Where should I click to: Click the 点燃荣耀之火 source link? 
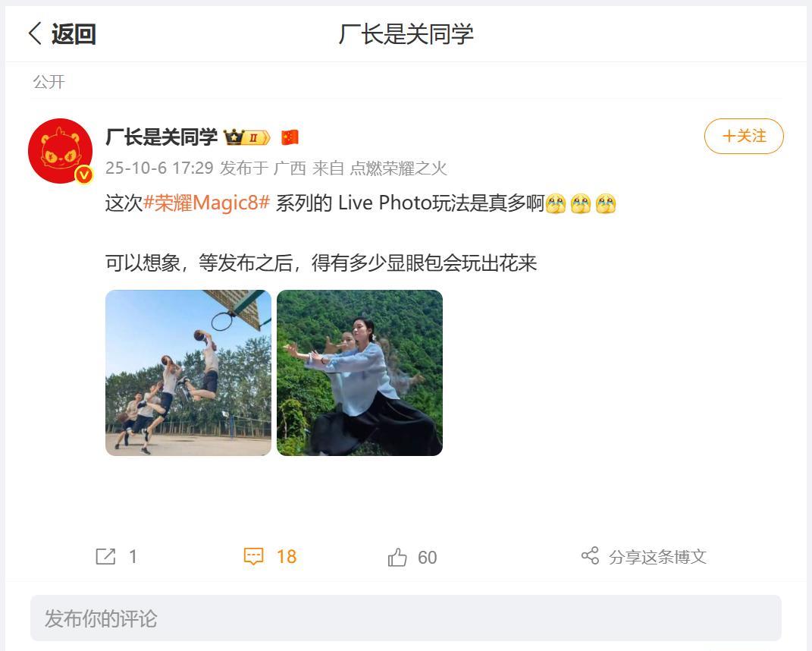pos(398,168)
